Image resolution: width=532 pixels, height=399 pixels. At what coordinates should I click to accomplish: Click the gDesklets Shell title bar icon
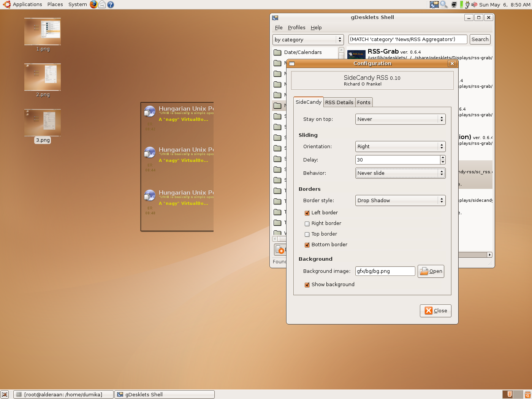(x=275, y=17)
